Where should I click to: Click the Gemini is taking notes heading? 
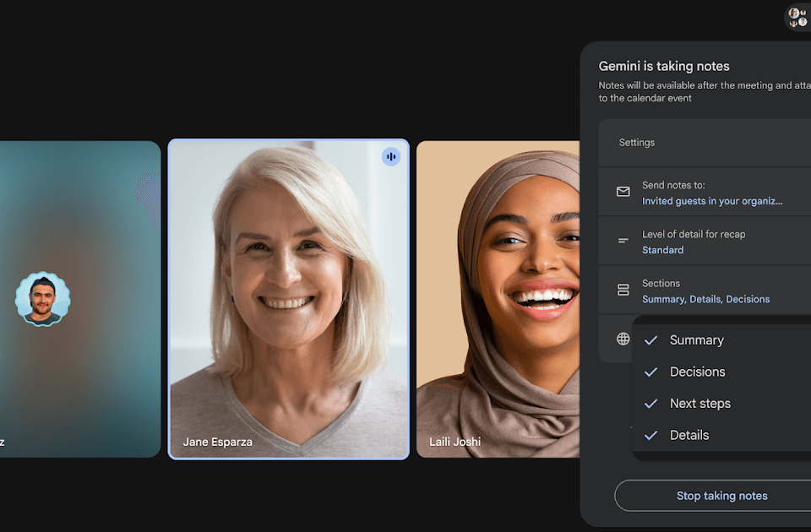(x=663, y=66)
